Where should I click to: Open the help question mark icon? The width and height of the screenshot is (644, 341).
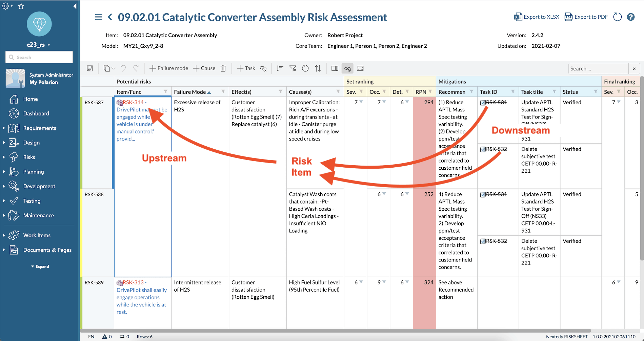pyautogui.click(x=631, y=17)
